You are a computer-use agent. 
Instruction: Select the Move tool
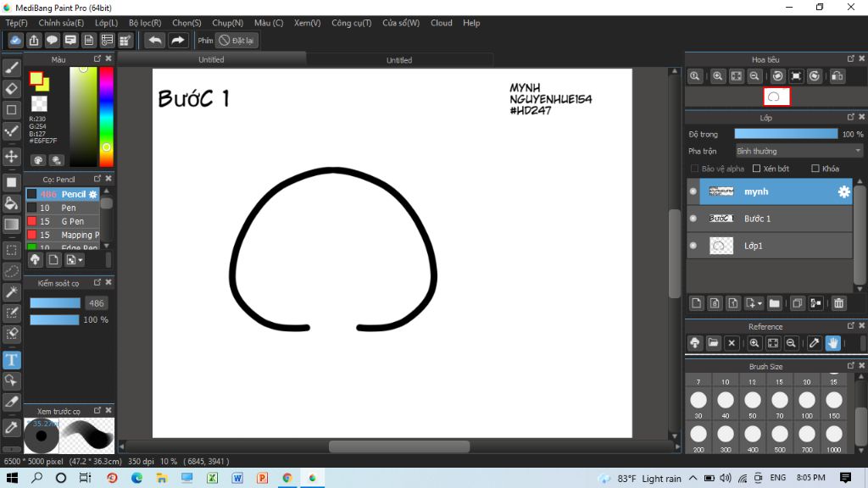12,157
